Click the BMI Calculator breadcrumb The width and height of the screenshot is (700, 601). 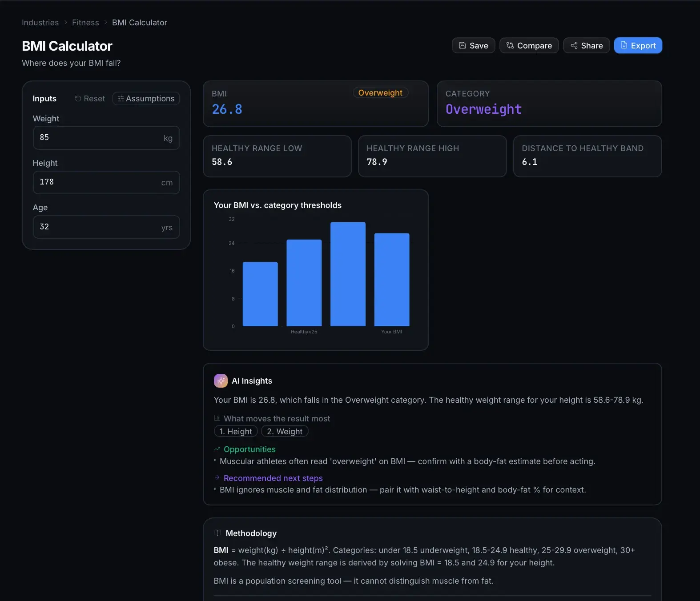tap(140, 22)
